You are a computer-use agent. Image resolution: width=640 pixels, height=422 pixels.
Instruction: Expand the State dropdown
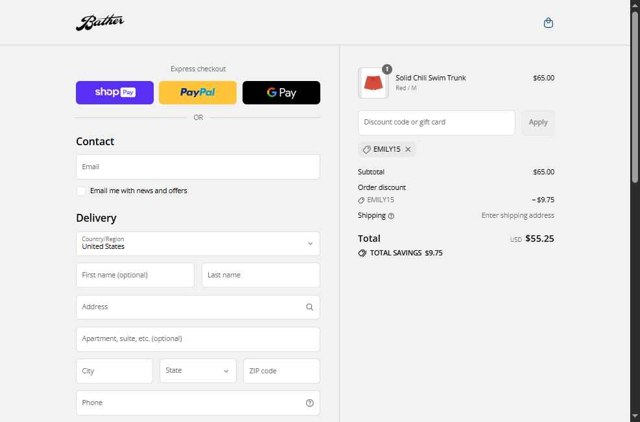[198, 371]
